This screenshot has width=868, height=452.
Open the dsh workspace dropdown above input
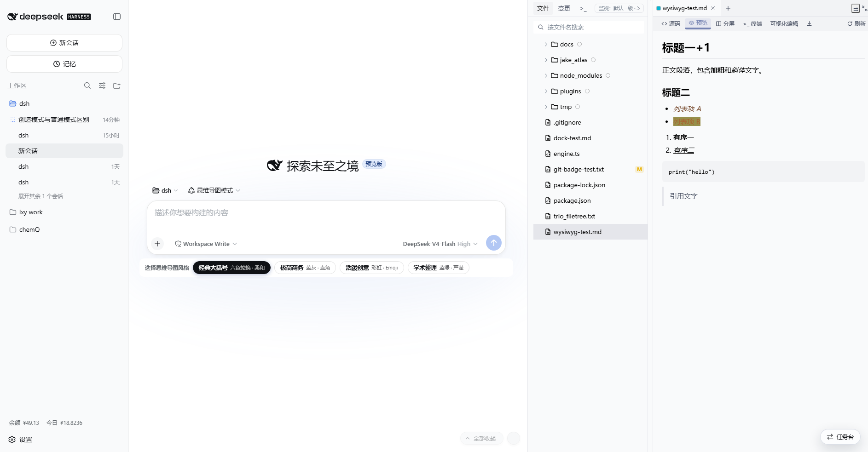tap(165, 190)
